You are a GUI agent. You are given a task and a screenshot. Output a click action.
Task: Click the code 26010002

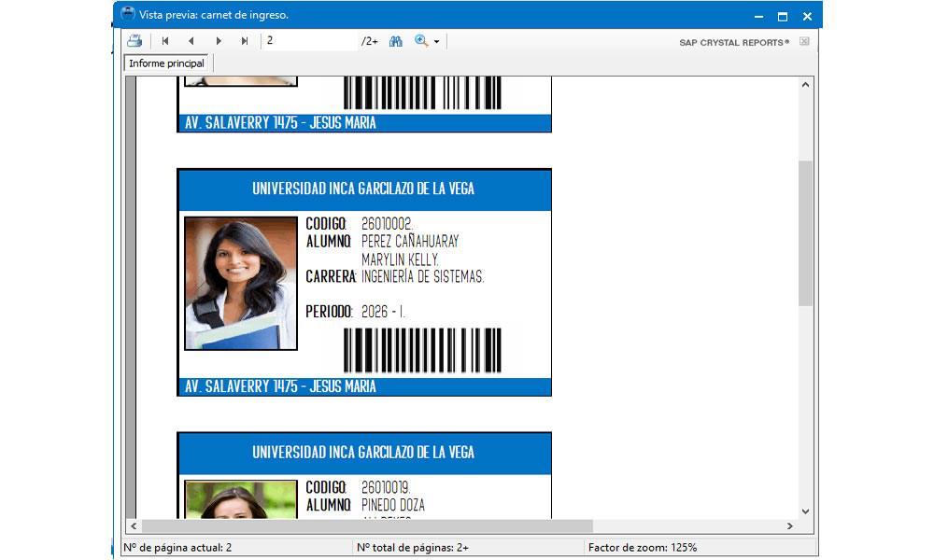[387, 224]
